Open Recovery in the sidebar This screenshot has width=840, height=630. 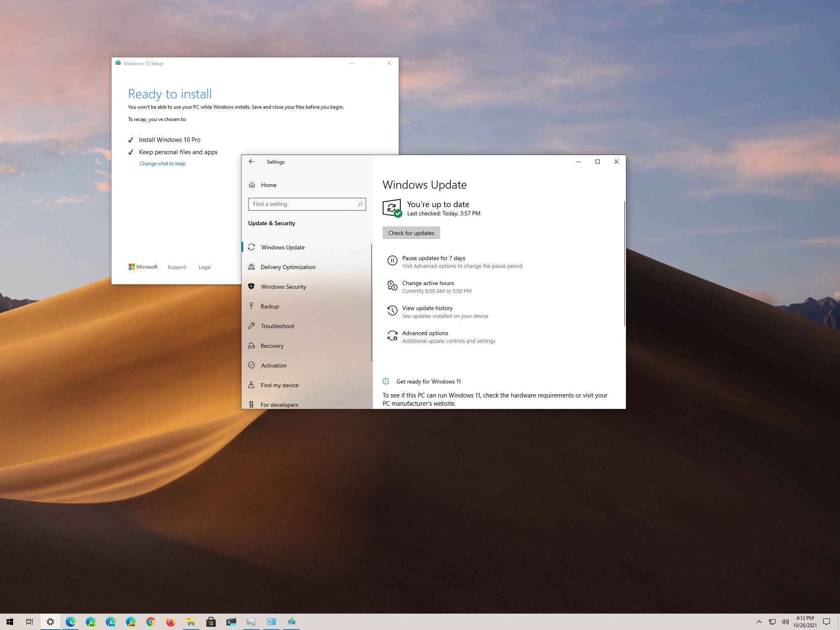(x=306, y=346)
